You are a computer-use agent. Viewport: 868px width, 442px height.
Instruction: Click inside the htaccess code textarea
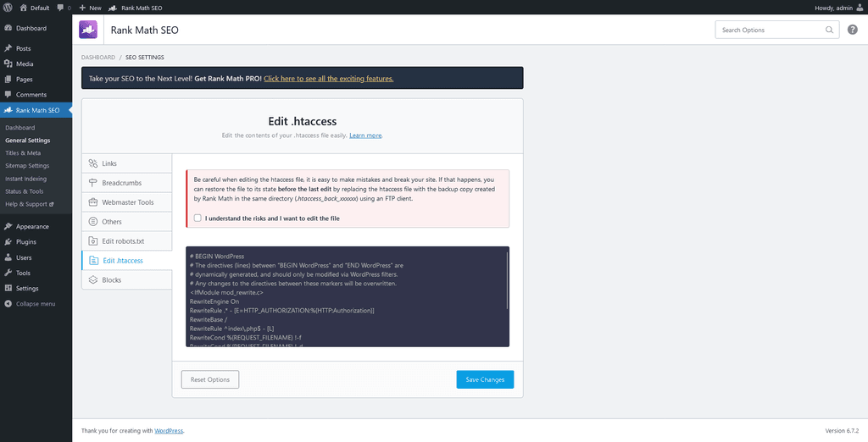(x=347, y=297)
